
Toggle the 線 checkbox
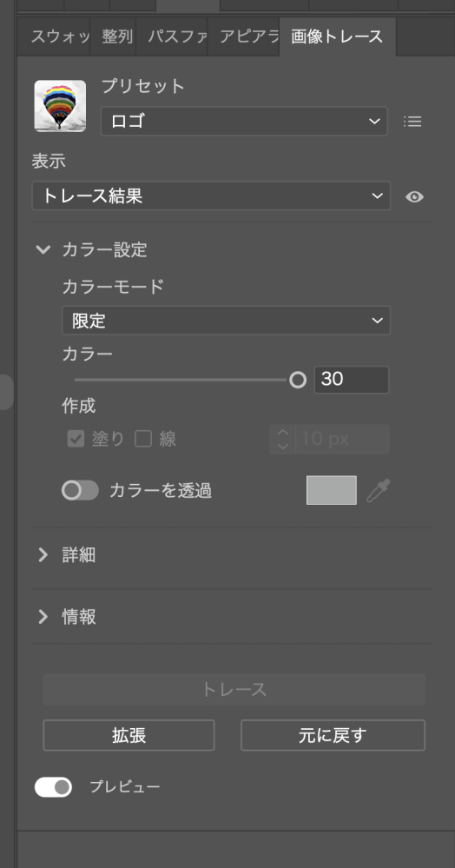(143, 440)
